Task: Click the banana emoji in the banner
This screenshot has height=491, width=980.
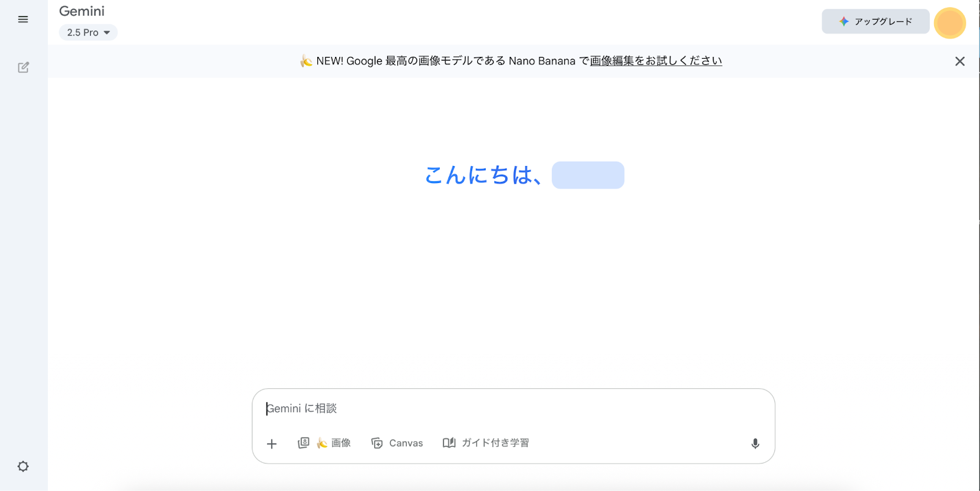Action: pyautogui.click(x=306, y=61)
